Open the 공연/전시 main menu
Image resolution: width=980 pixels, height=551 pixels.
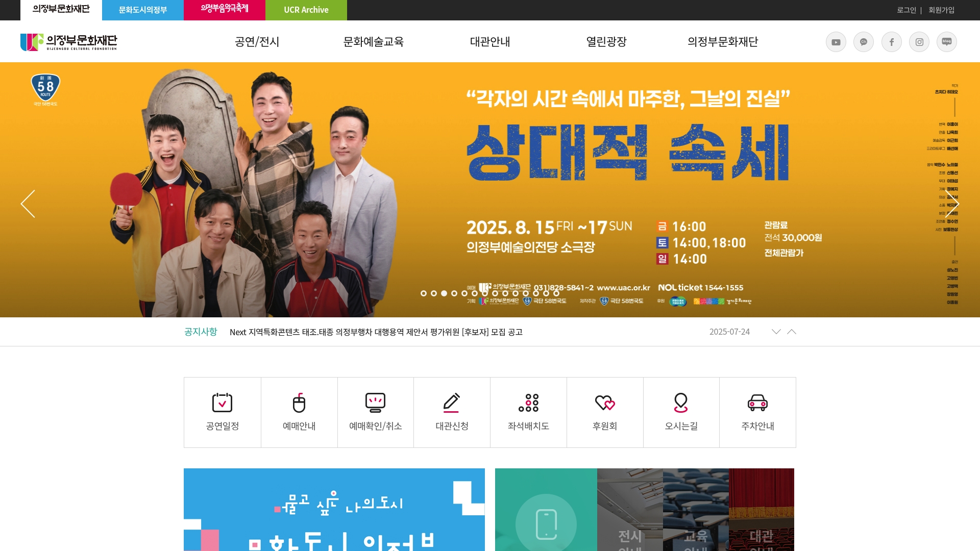257,42
